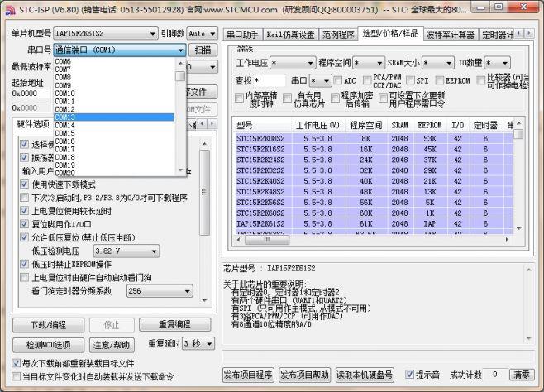Switch to the 串口助手 tab
The image size is (544, 392).
click(242, 35)
